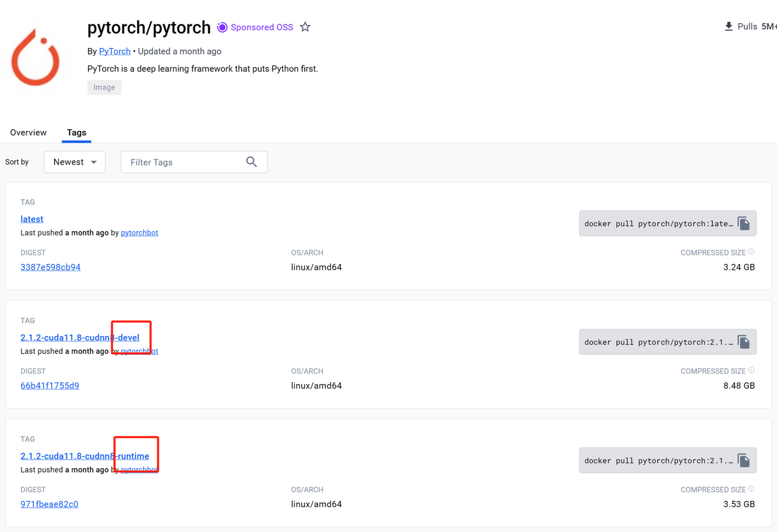
Task: Click the pytorch/pytorch repository title
Action: (x=149, y=27)
